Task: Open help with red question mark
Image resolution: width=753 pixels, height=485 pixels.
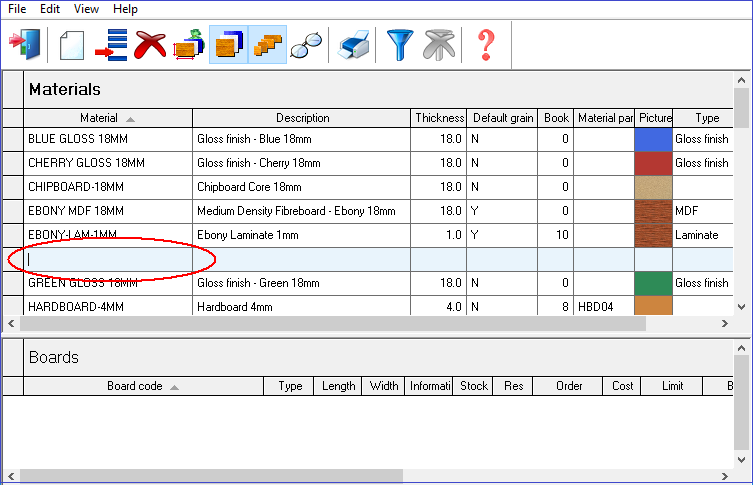Action: [486, 45]
